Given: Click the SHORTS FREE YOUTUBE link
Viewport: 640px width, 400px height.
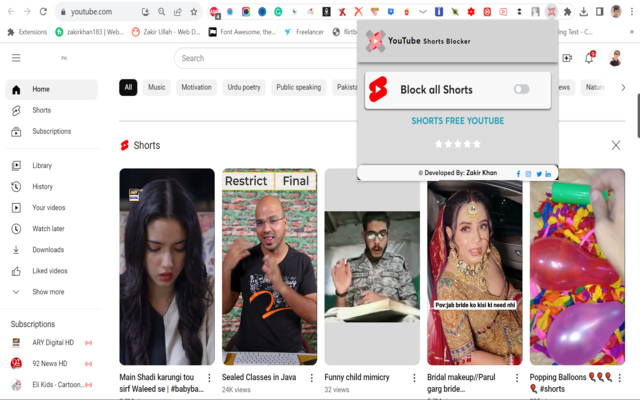Looking at the screenshot, I should (458, 121).
